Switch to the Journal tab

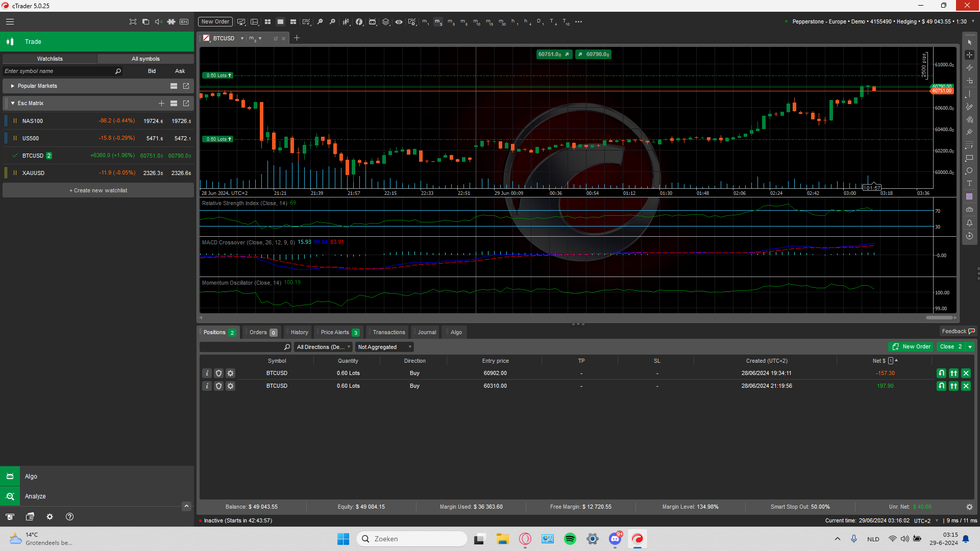point(426,333)
